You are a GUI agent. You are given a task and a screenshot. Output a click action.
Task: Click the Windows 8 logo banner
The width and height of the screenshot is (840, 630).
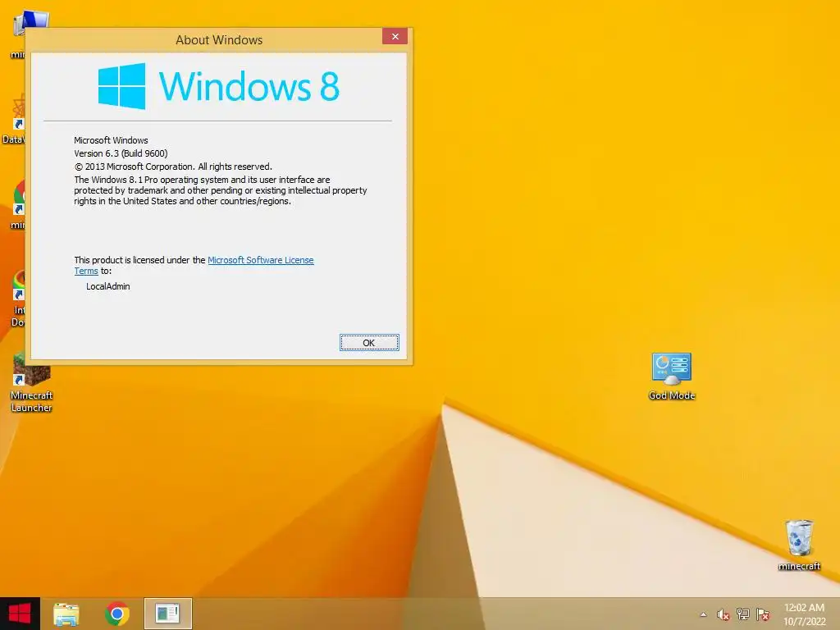(218, 86)
